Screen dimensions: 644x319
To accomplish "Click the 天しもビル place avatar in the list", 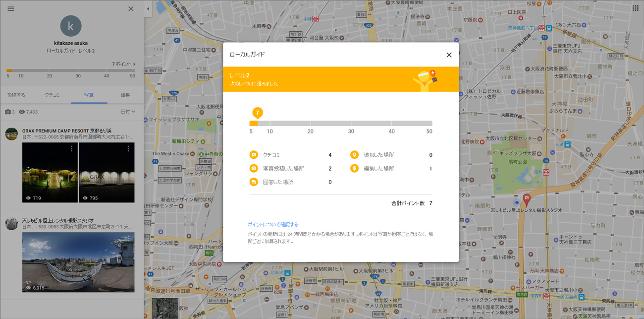I will click(x=11, y=223).
